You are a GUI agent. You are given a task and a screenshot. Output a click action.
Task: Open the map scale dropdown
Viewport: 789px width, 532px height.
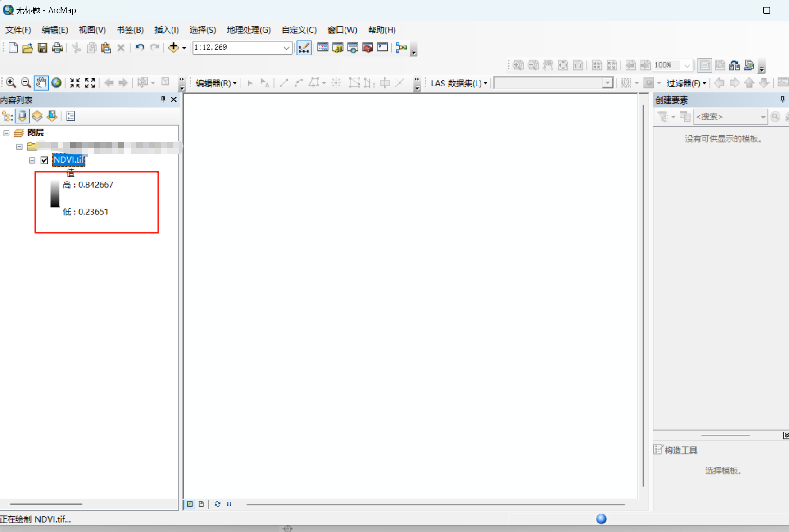click(x=286, y=48)
